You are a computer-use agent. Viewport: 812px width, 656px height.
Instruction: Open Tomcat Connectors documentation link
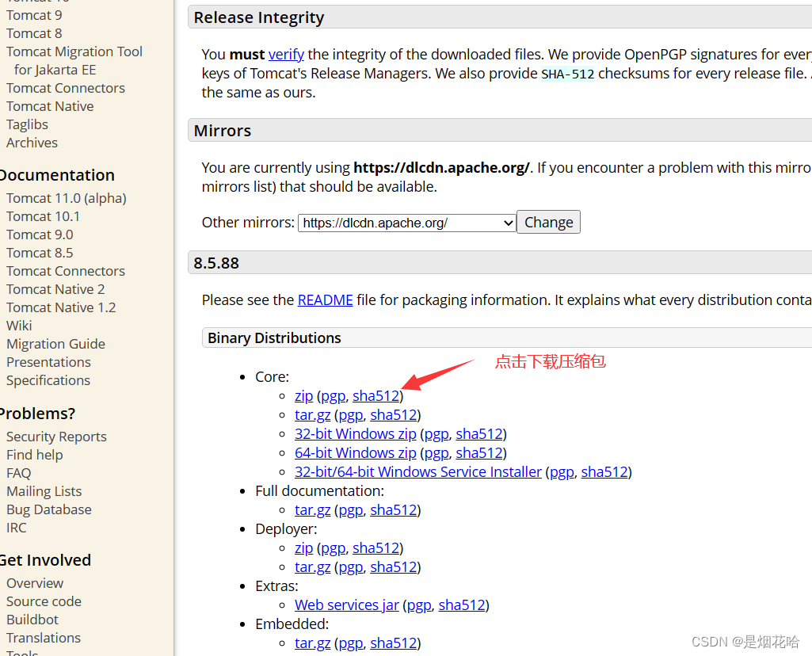coord(66,271)
